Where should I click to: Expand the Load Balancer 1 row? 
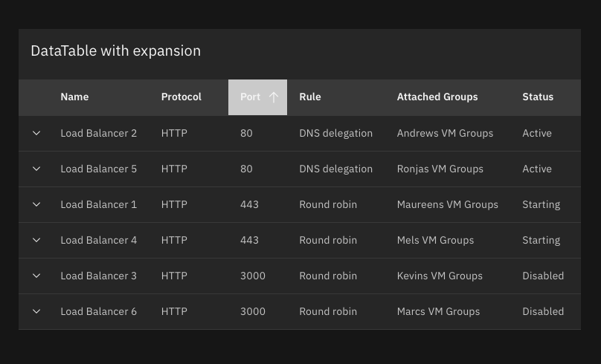point(36,205)
